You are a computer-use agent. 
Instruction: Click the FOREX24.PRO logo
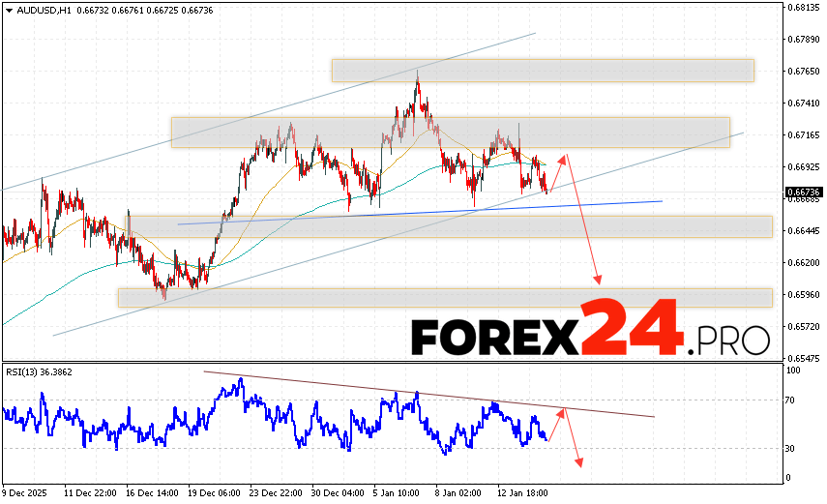tap(590, 336)
